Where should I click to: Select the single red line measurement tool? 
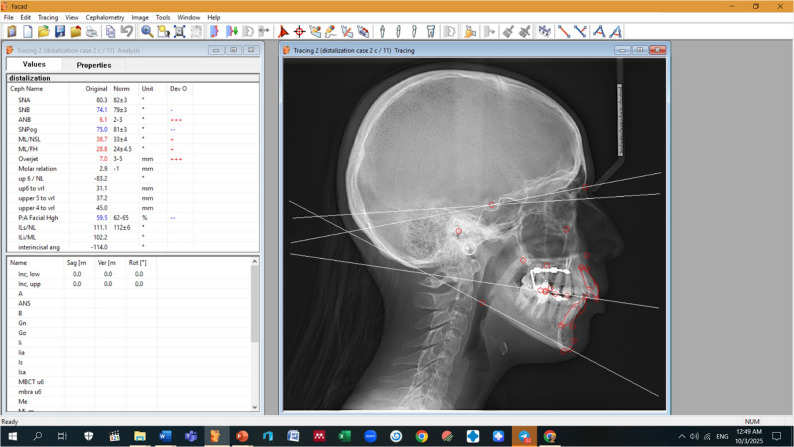tap(564, 31)
